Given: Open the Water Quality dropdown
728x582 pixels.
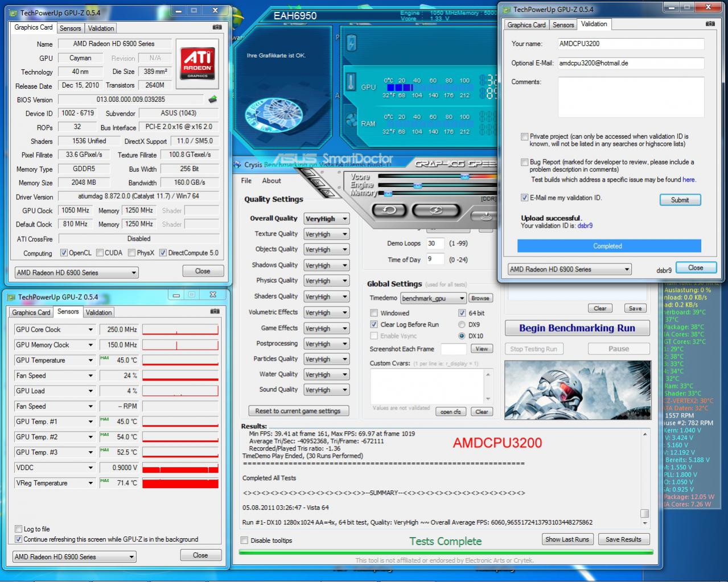Looking at the screenshot, I should point(327,374).
